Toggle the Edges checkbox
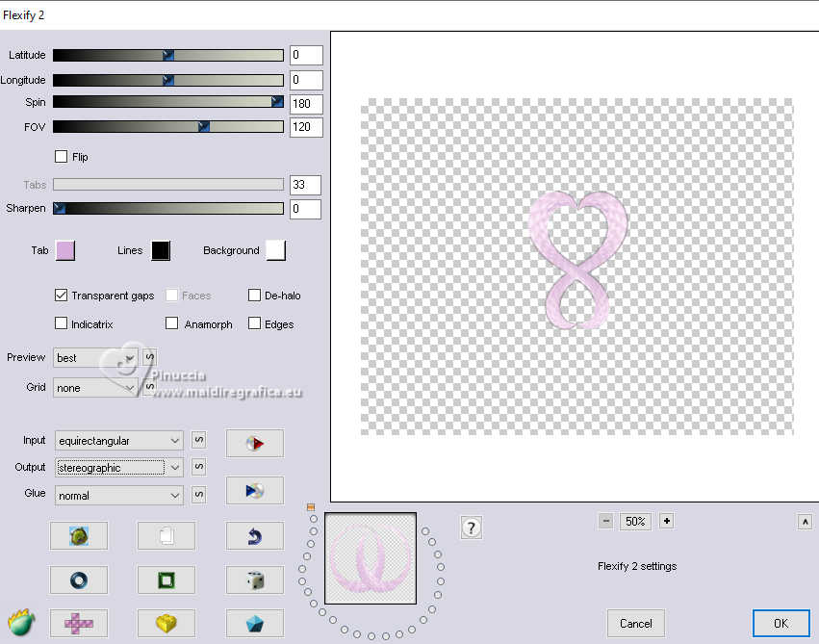The height and width of the screenshot is (644, 819). [x=254, y=323]
